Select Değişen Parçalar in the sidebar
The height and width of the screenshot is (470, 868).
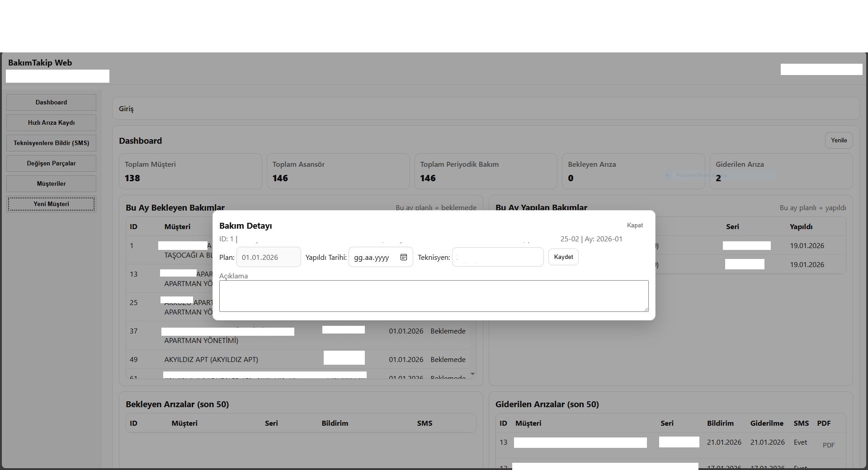[x=51, y=163]
